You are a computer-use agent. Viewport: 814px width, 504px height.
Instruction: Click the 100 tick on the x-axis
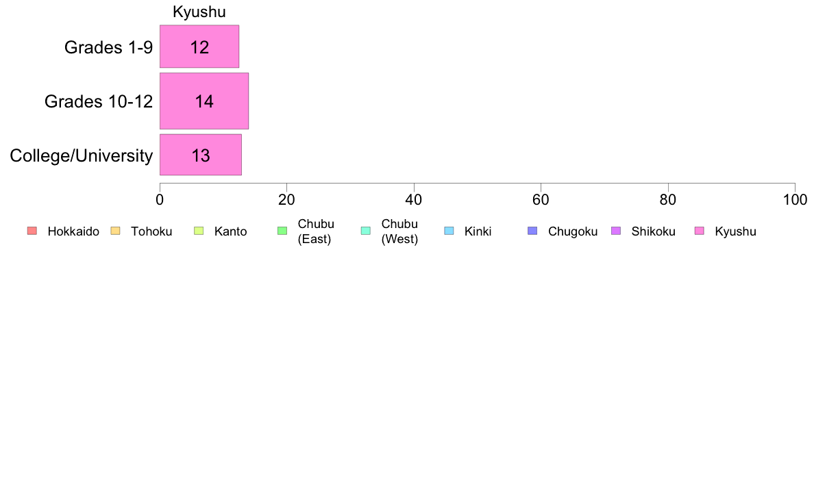coord(795,200)
